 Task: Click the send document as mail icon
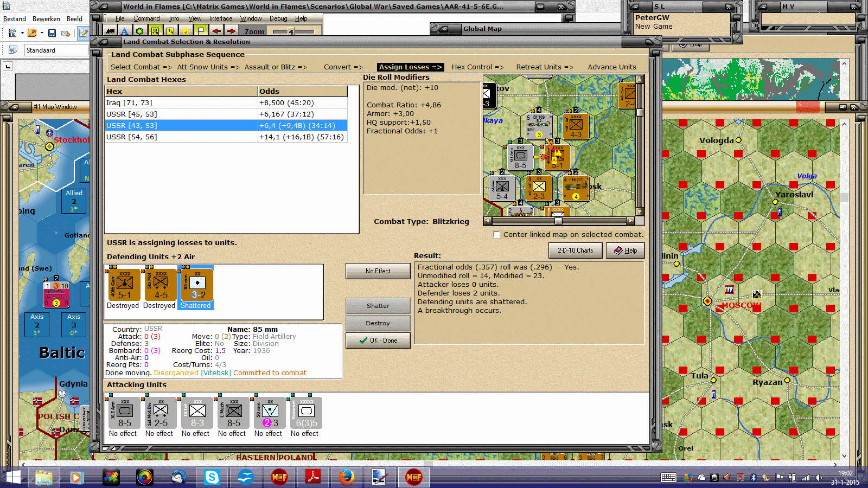point(66,33)
